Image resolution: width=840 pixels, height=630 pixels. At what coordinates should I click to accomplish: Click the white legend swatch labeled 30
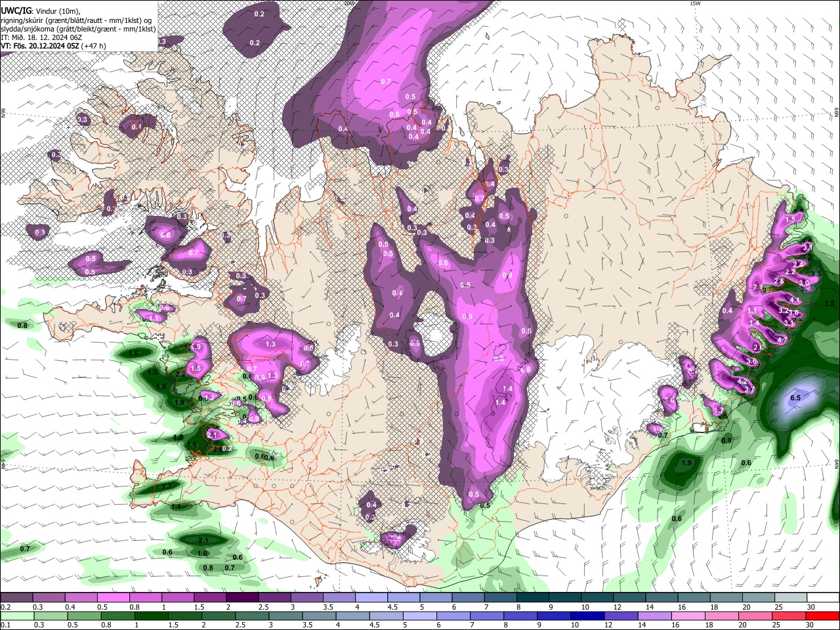[823, 598]
